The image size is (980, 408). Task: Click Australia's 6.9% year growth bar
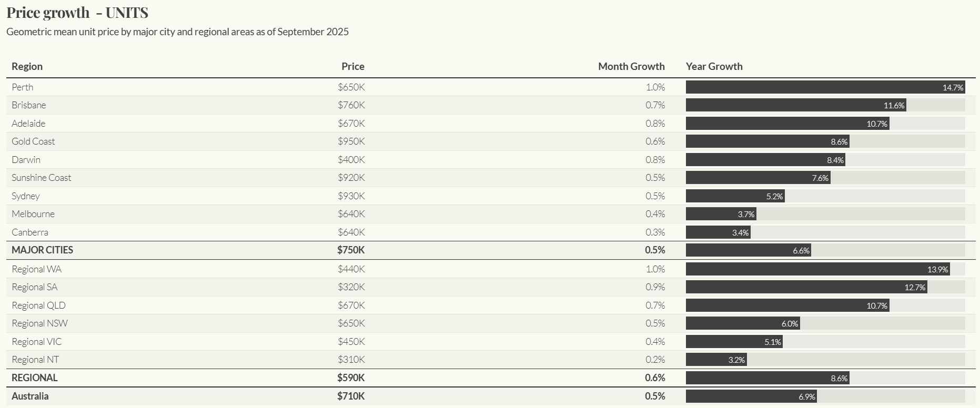click(751, 396)
